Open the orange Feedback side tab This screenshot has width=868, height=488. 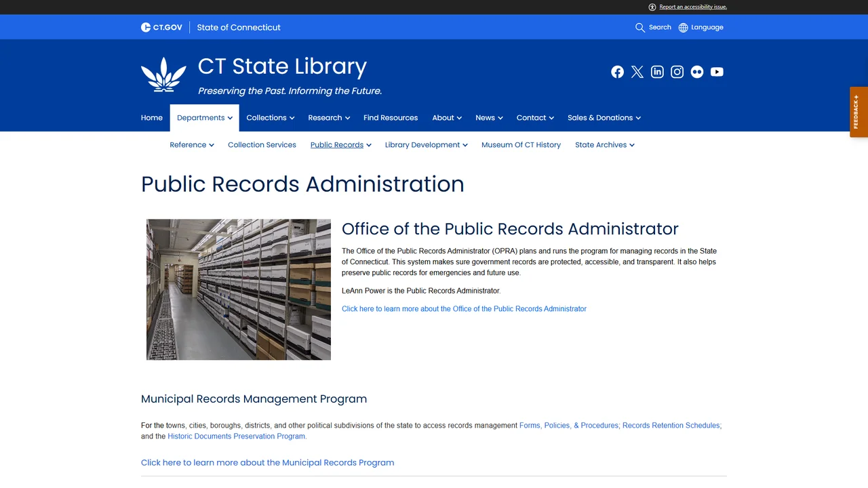click(x=859, y=112)
